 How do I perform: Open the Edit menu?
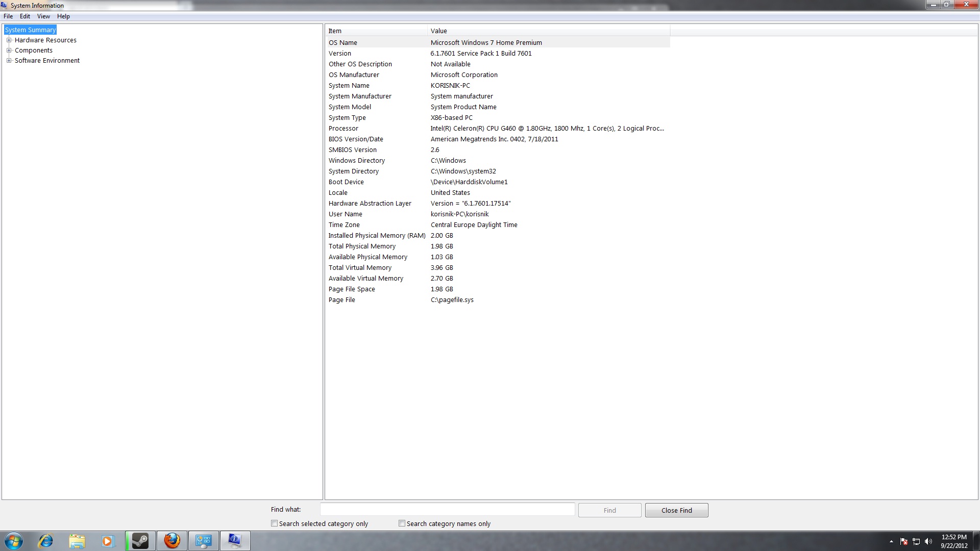[25, 16]
